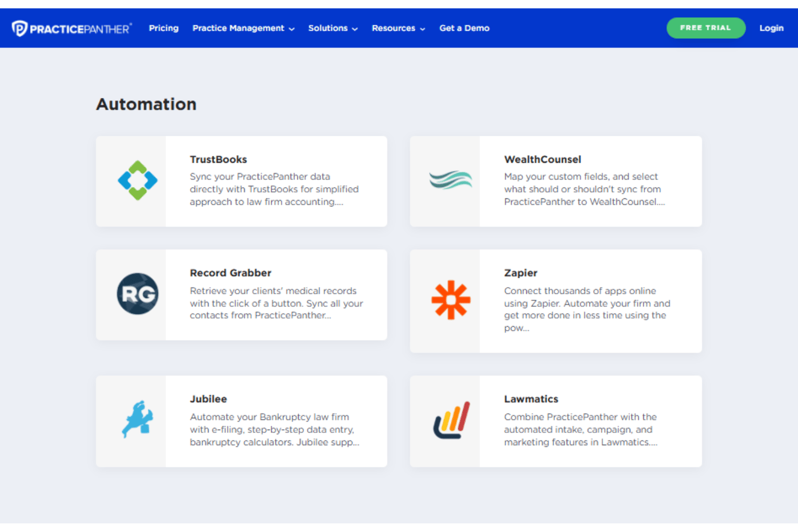Expand the Resources dropdown
This screenshot has height=532, width=798.
398,28
